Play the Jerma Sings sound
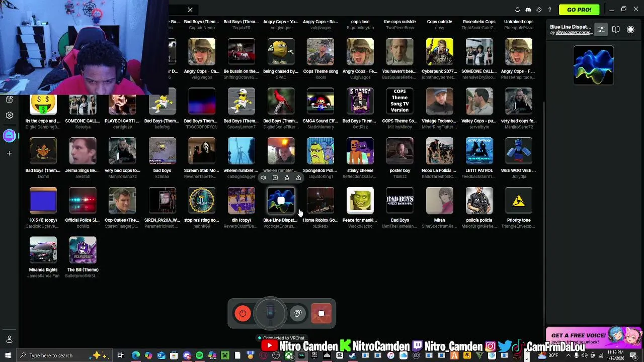This screenshot has width=644, height=362. click(83, 151)
